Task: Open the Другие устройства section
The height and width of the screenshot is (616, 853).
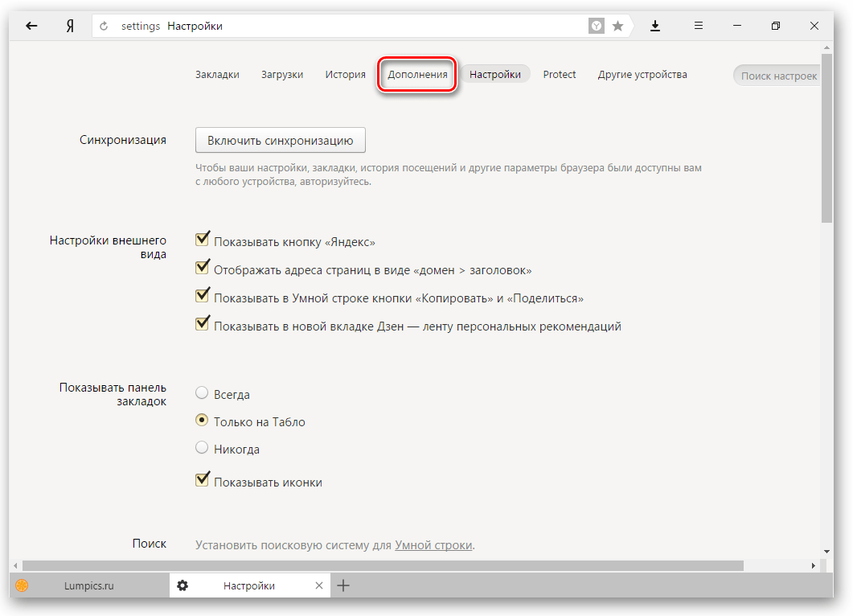Action: pyautogui.click(x=642, y=75)
